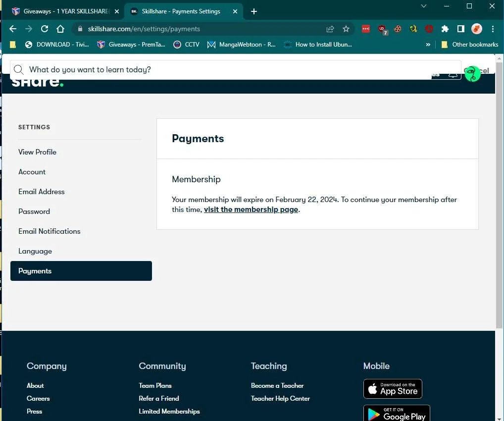Open Password settings
Viewport: 504px width, 421px height.
click(34, 211)
